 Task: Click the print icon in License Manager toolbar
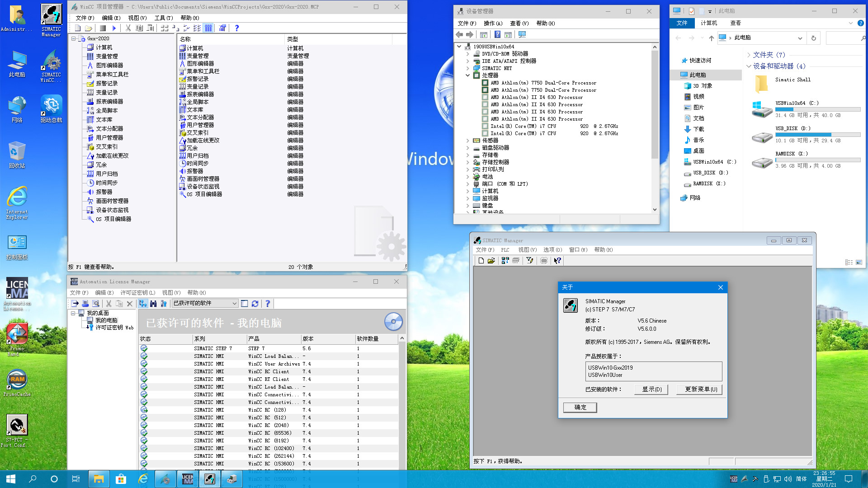(x=85, y=304)
